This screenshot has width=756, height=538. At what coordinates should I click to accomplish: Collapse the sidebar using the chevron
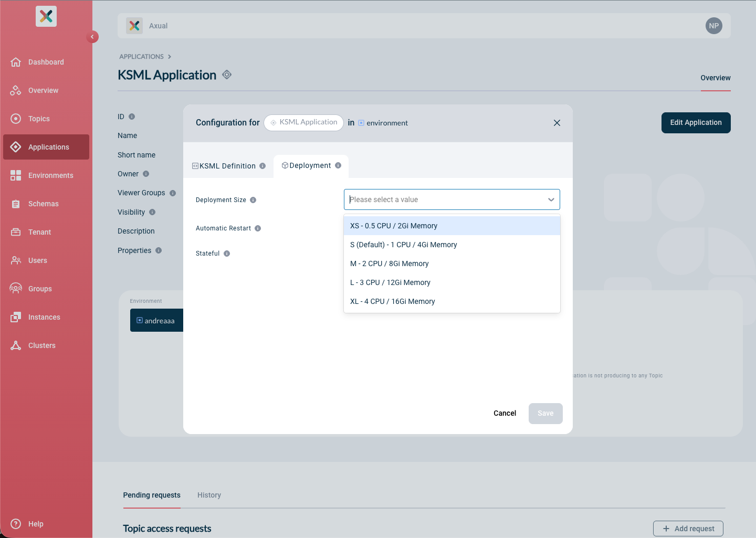pos(92,37)
